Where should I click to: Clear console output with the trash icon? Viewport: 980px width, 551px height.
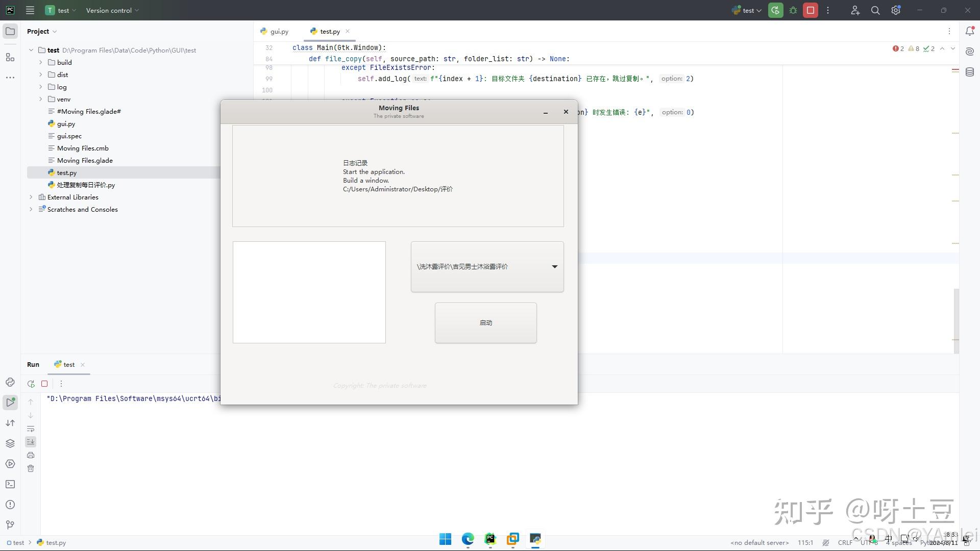coord(31,468)
